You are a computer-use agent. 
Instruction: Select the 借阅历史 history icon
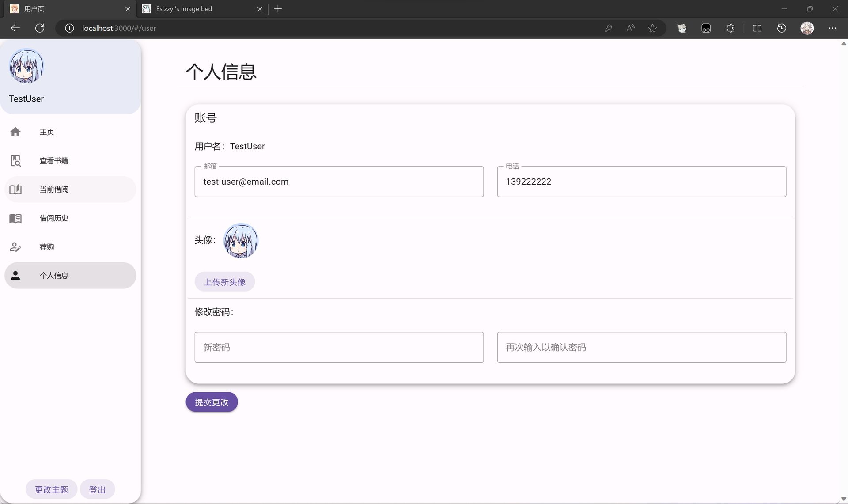[x=15, y=218]
